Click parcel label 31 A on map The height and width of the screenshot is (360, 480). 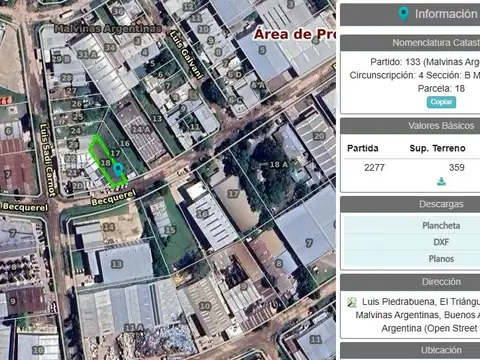87,54
